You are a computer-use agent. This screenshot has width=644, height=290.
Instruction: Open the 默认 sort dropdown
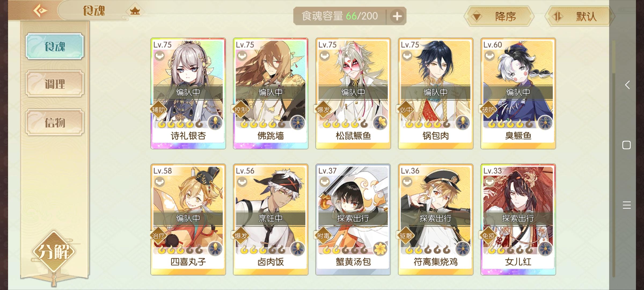(x=580, y=17)
